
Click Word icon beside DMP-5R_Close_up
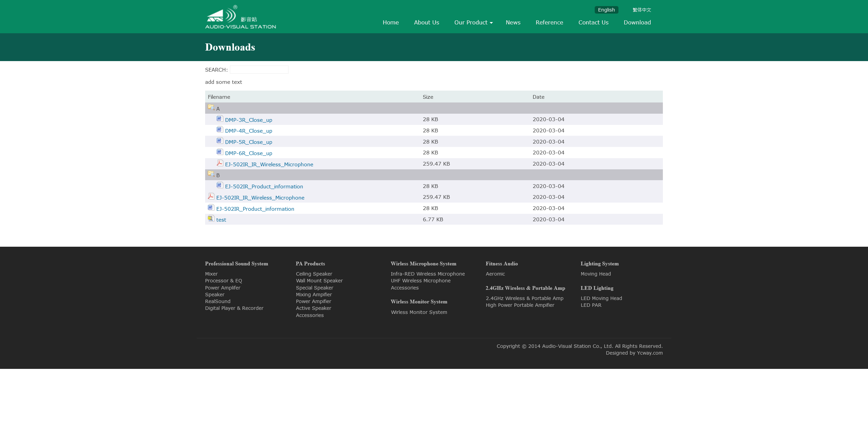pos(220,140)
